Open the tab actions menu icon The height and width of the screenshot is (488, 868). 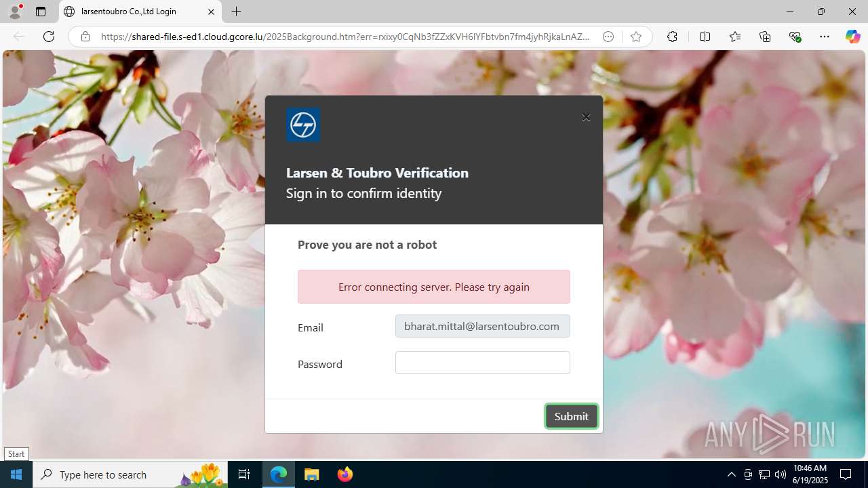tap(41, 12)
